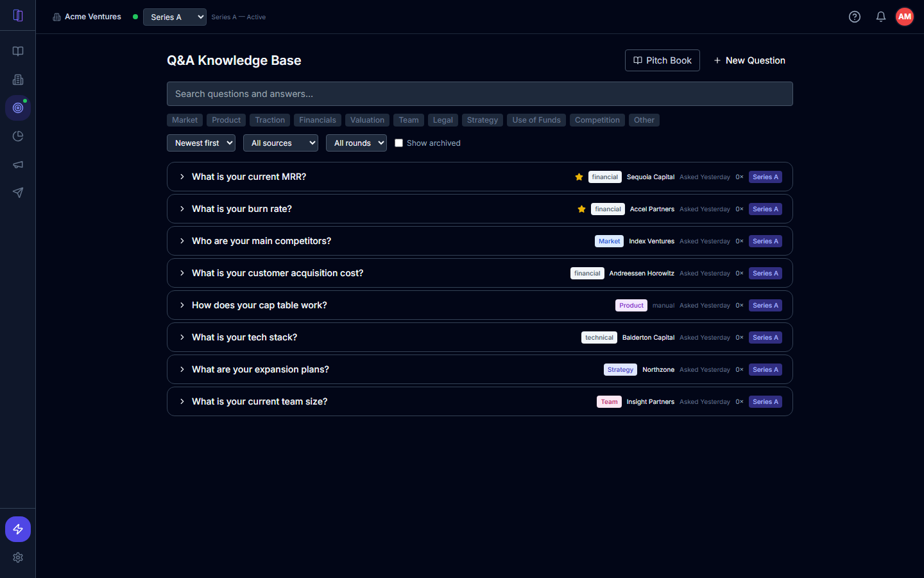The image size is (924, 578).
Task: Open the building icon in sidebar
Action: 18,80
